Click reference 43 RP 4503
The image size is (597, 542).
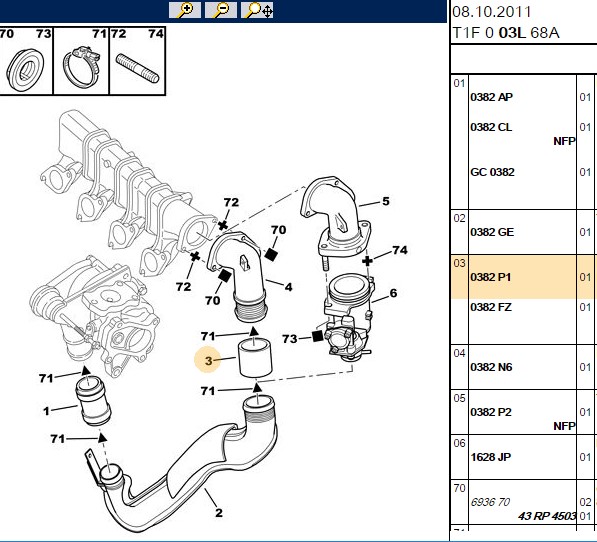[x=547, y=516]
